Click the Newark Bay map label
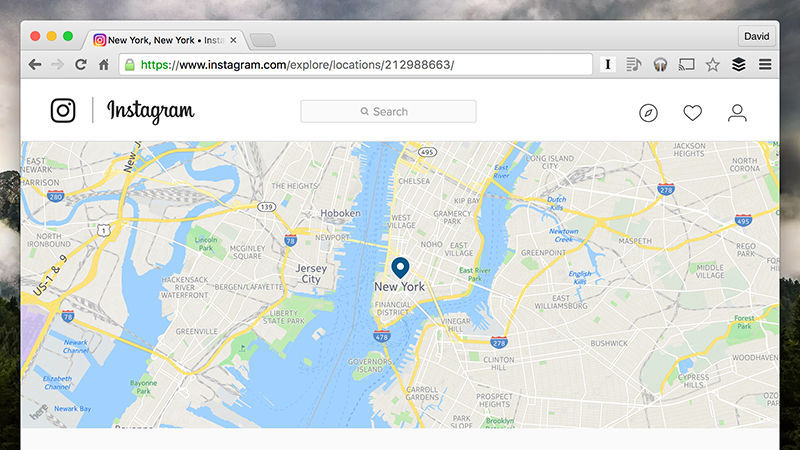Screen dimensions: 800x450 [x=72, y=409]
